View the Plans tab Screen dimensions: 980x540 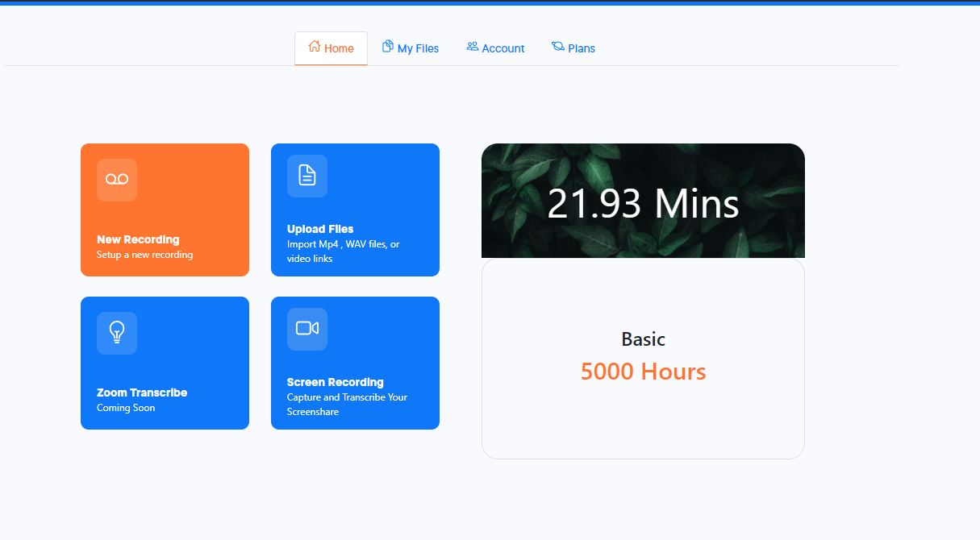(573, 48)
